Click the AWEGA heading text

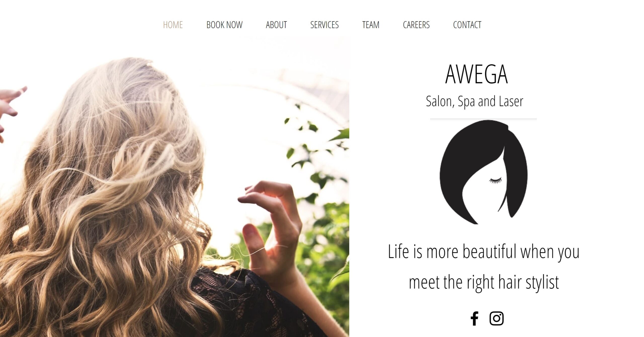pyautogui.click(x=476, y=74)
